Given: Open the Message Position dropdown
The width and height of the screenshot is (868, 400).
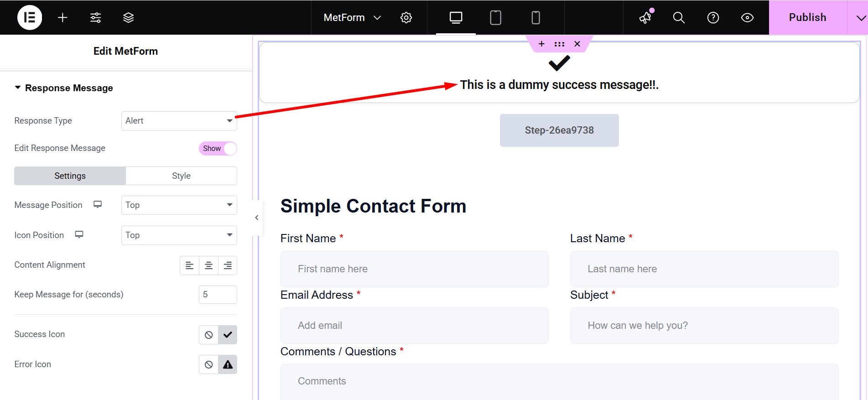Looking at the screenshot, I should pyautogui.click(x=179, y=205).
